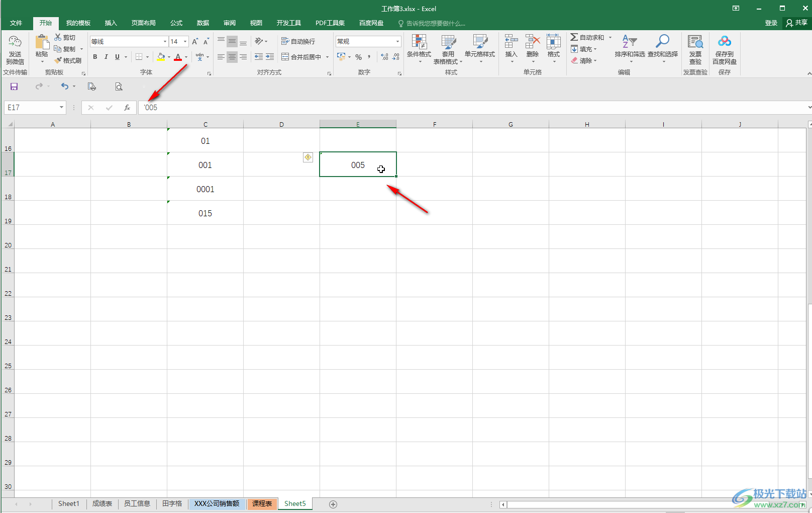Click the Merge and Center button

pyautogui.click(x=301, y=57)
